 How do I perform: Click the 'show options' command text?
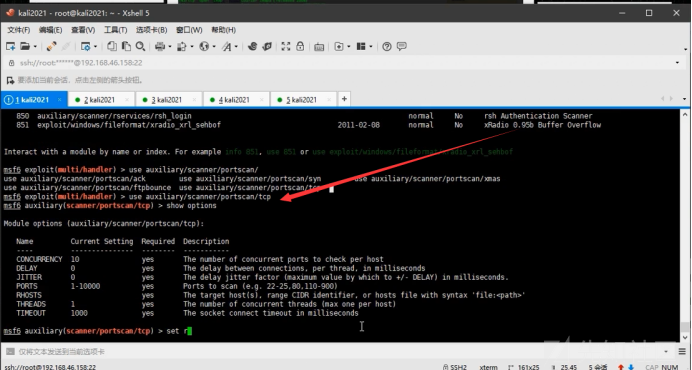191,206
